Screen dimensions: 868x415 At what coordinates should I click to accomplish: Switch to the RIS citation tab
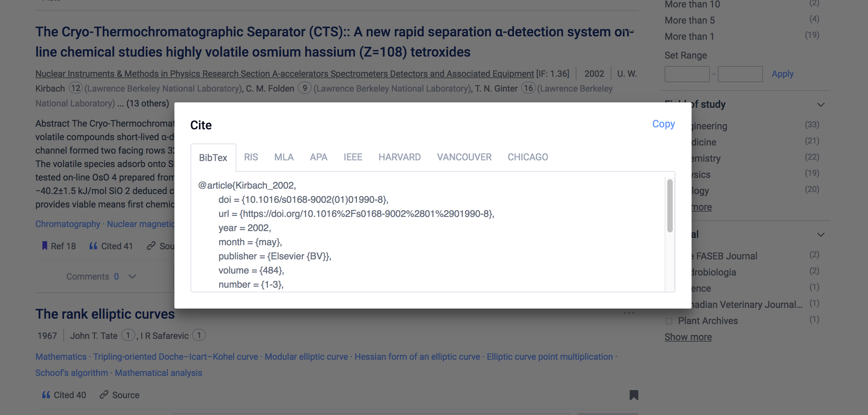(x=251, y=157)
